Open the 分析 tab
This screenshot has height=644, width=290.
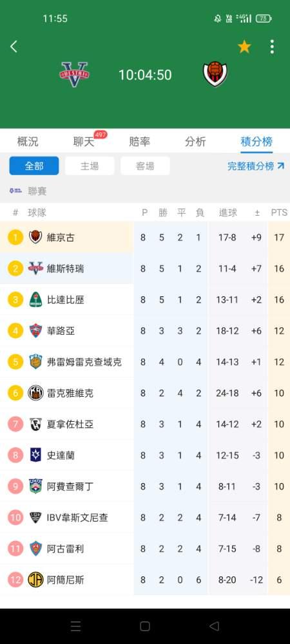195,142
